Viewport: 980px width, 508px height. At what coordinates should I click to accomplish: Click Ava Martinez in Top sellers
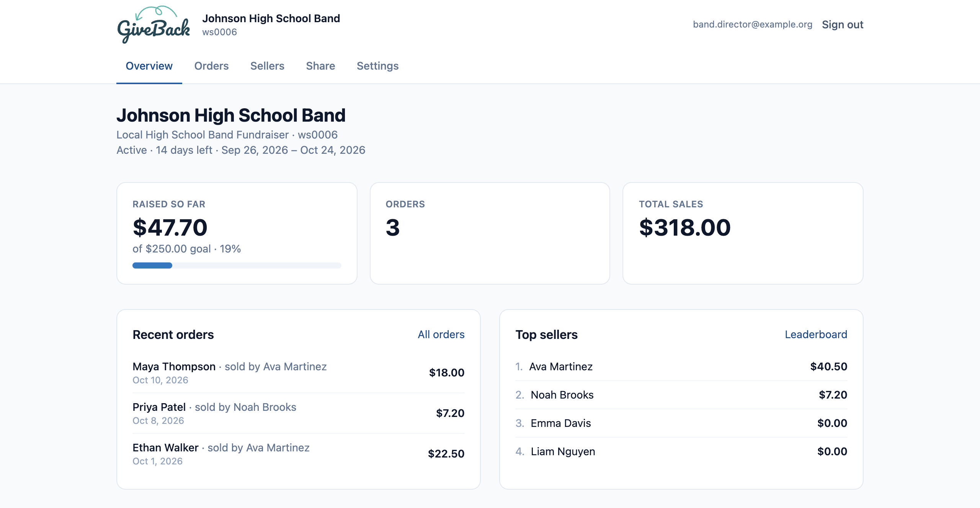561,366
